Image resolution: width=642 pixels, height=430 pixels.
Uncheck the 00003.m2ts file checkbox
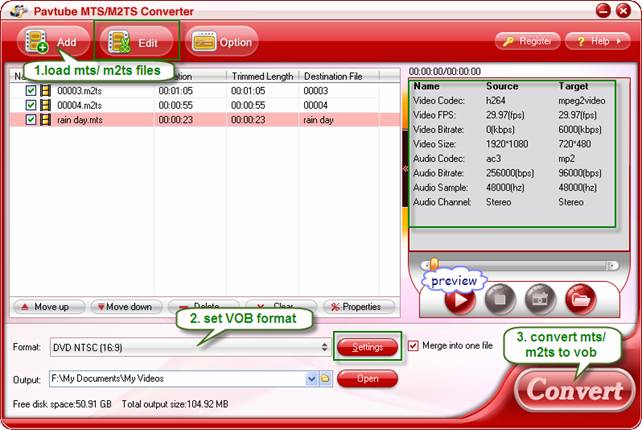31,91
